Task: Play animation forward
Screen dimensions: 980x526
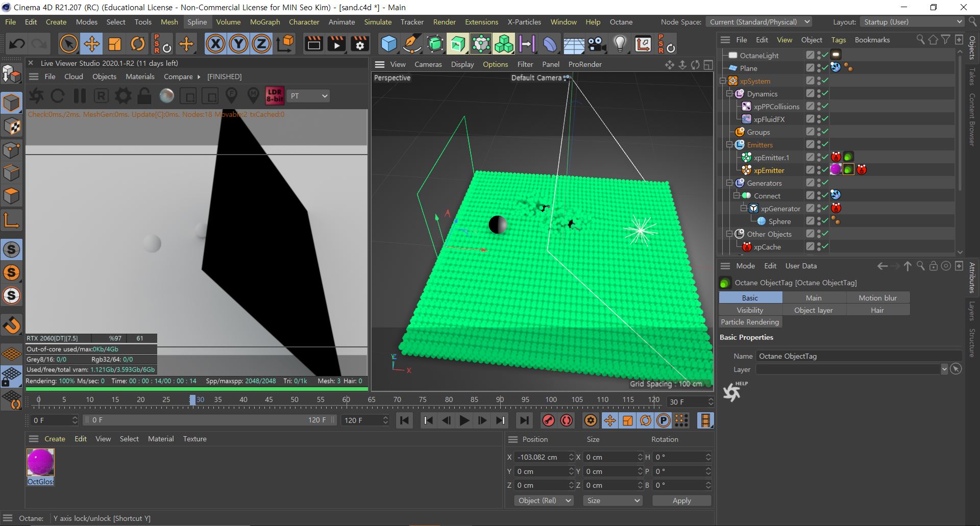Action: point(464,420)
